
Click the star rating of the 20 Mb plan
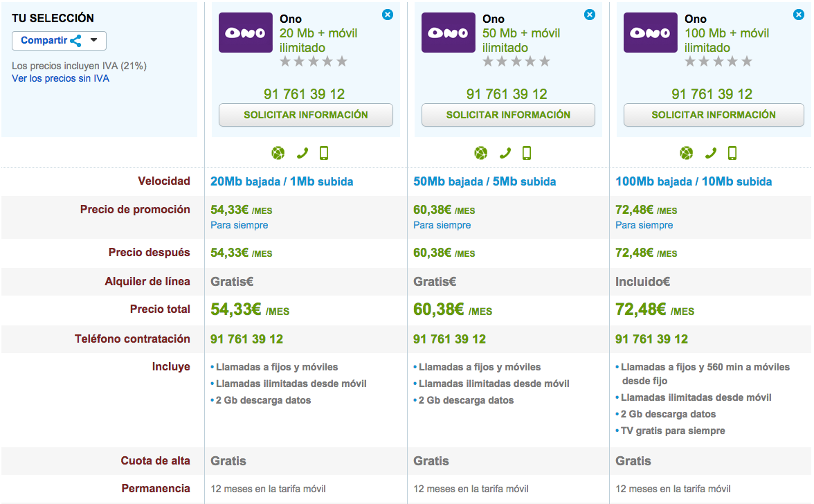tap(314, 62)
